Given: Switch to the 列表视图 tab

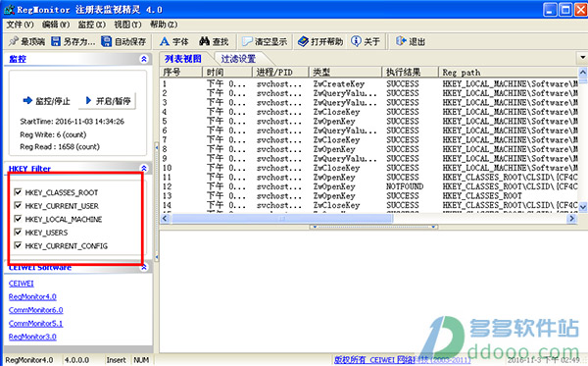Looking at the screenshot, I should (x=183, y=59).
